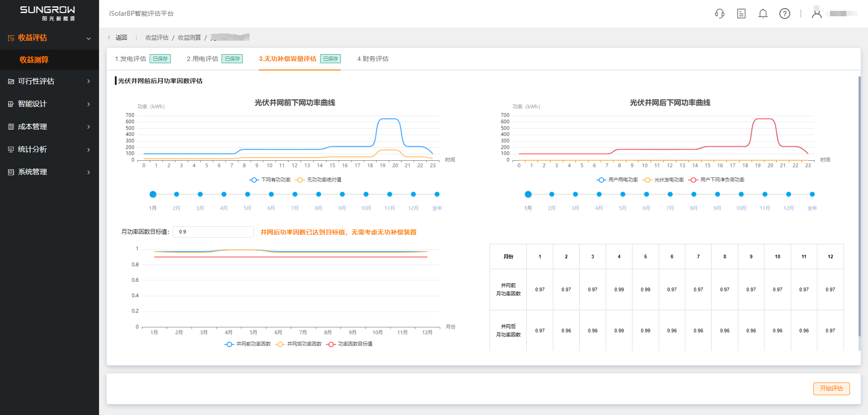868x415 pixels.
Task: Select 全年 on right chart timeline
Action: (812, 194)
